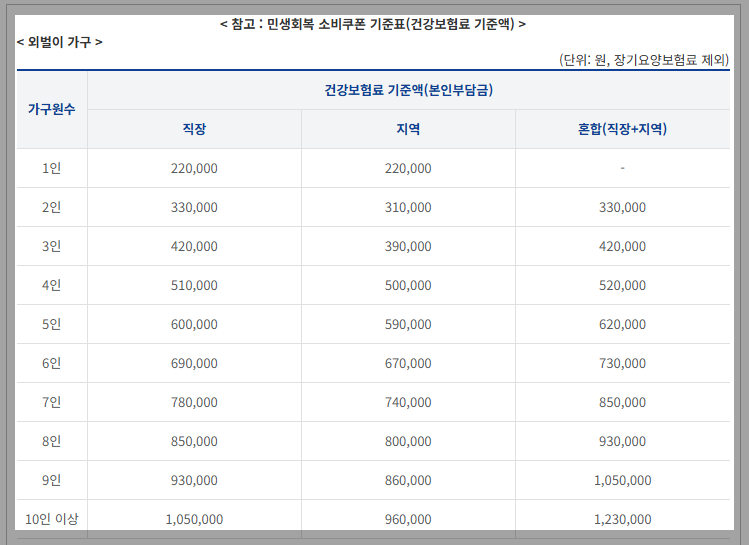The height and width of the screenshot is (545, 749).
Task: Click the unit note '(단위: 원, 장기요양보험료 제외)'
Action: pyautogui.click(x=644, y=60)
